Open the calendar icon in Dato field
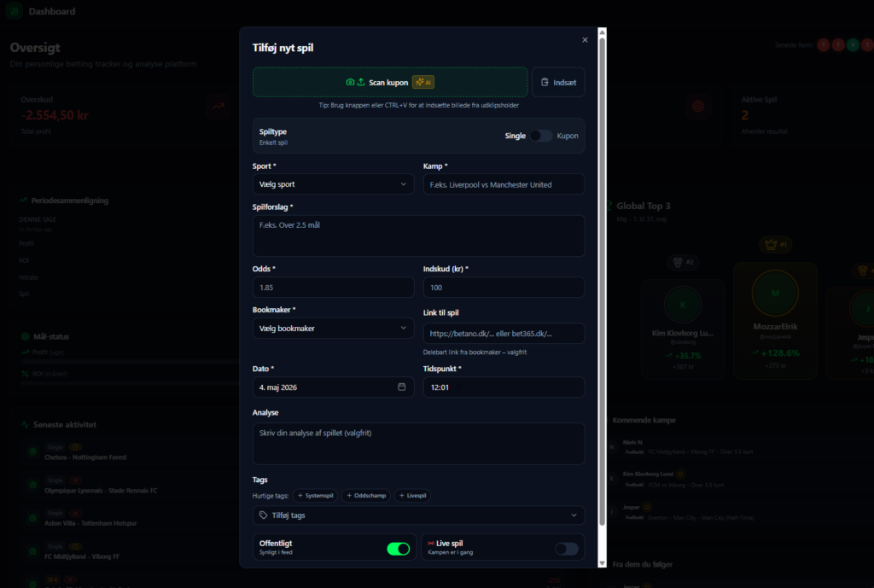 pyautogui.click(x=401, y=387)
